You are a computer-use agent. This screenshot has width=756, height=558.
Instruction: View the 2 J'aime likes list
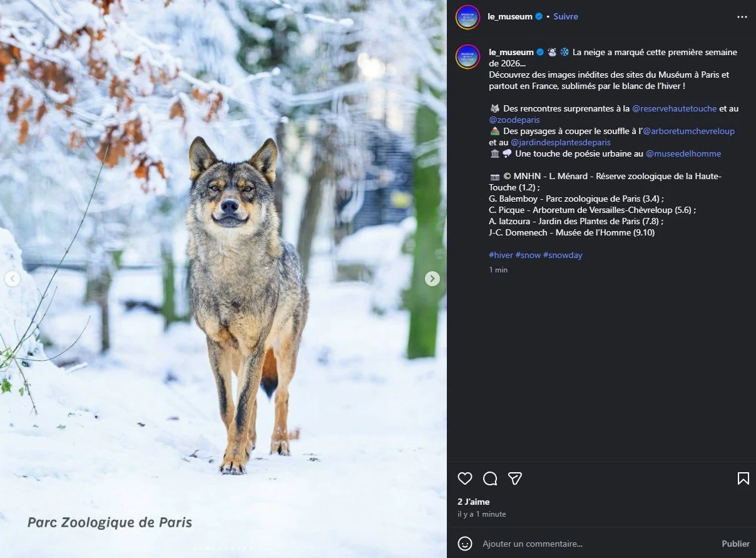474,502
